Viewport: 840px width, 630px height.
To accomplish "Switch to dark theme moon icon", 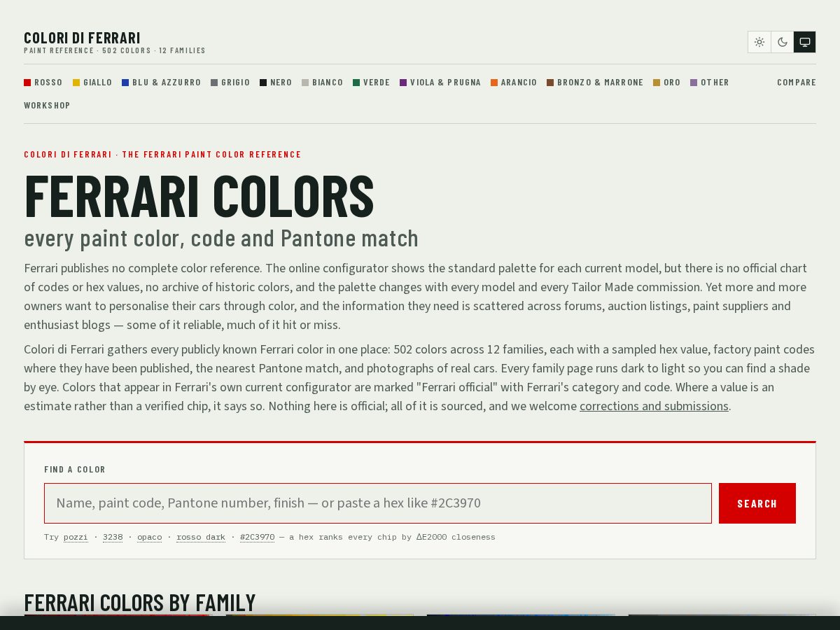I will [783, 42].
